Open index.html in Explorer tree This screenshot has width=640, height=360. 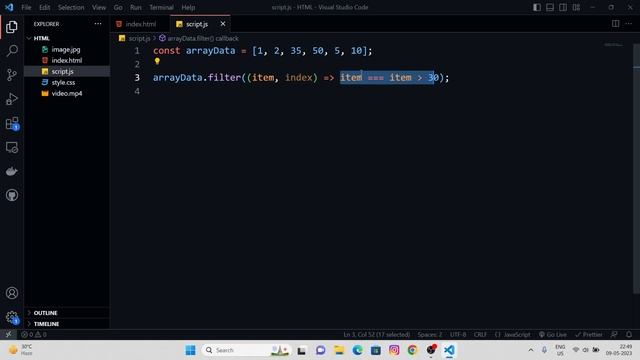coord(67,60)
